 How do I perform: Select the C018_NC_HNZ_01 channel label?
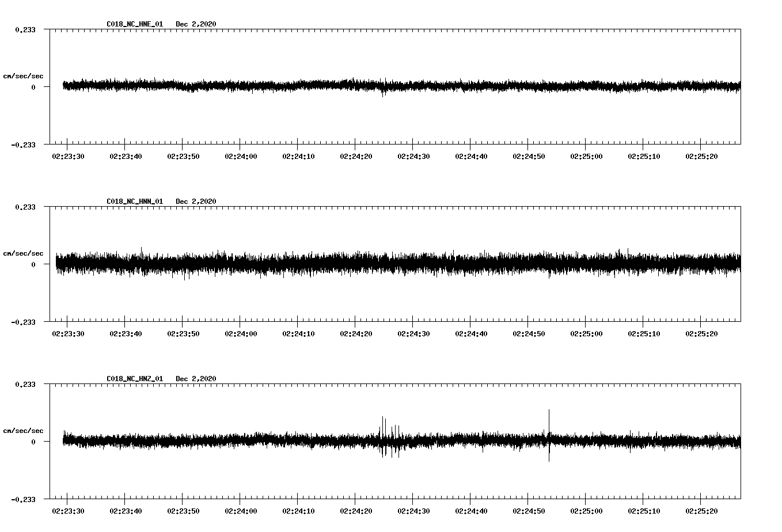pos(134,378)
